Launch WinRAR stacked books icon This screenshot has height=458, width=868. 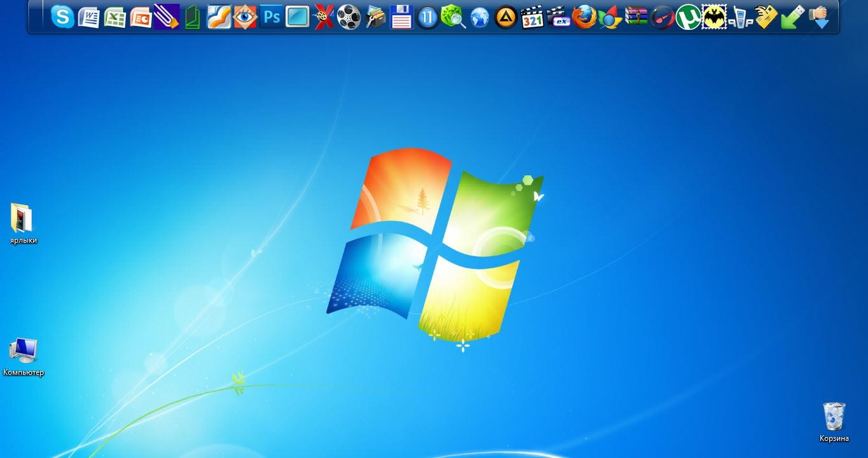click(x=636, y=17)
